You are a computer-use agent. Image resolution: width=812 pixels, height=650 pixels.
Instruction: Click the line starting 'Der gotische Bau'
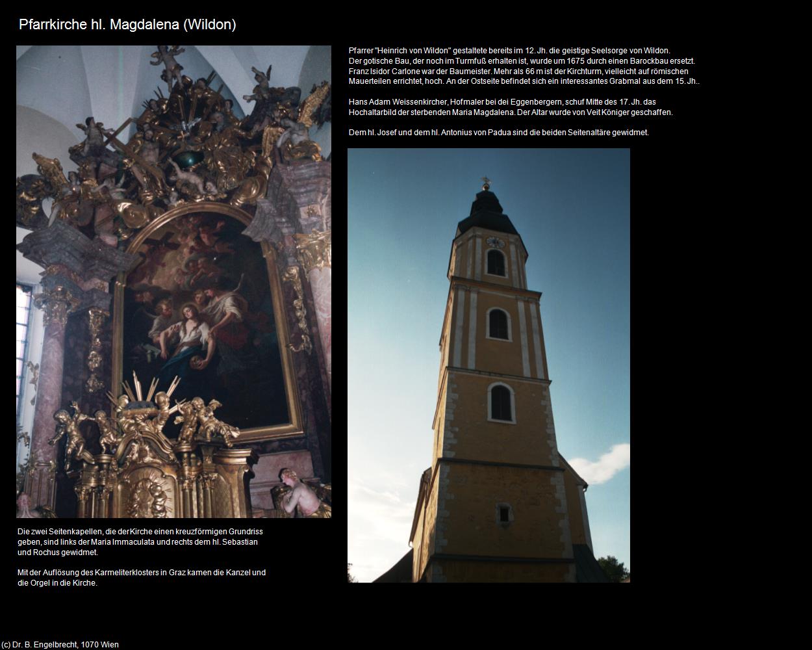(x=522, y=61)
